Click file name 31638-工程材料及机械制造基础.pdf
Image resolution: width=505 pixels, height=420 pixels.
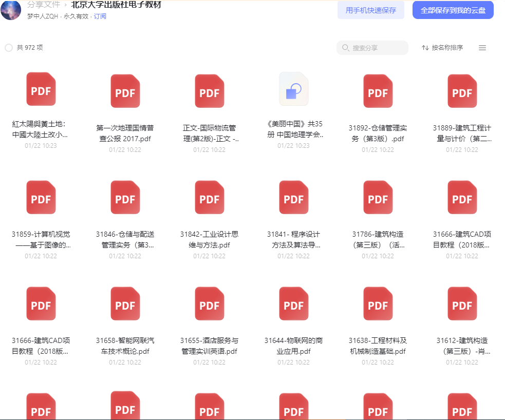[x=378, y=346]
